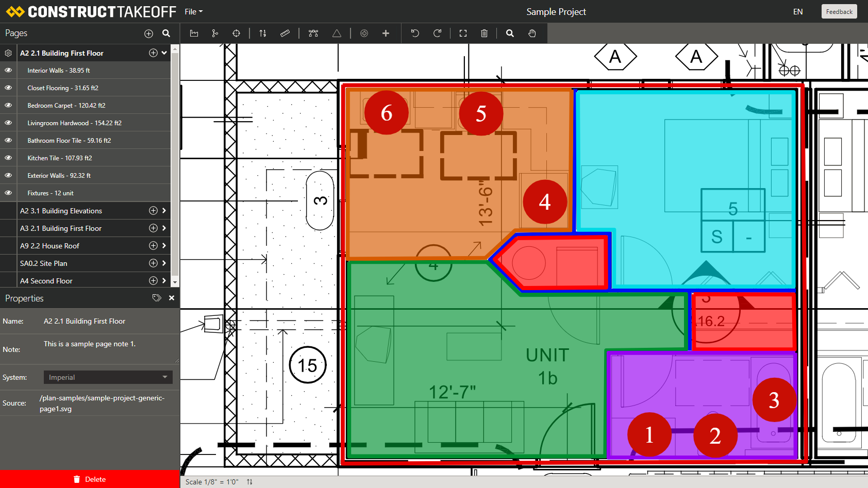Click the trash icon in the toolbar

pyautogui.click(x=484, y=33)
